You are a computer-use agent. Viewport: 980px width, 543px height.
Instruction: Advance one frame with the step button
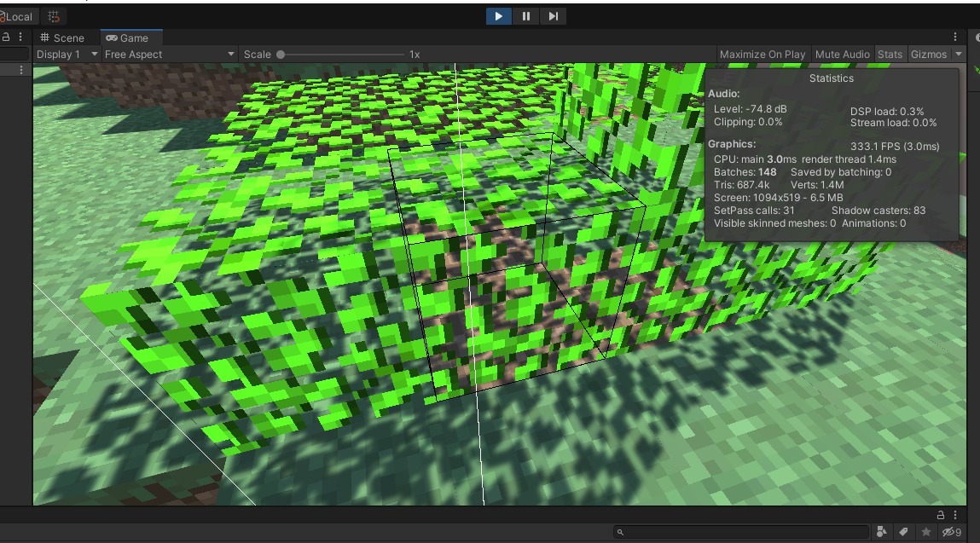click(x=554, y=16)
